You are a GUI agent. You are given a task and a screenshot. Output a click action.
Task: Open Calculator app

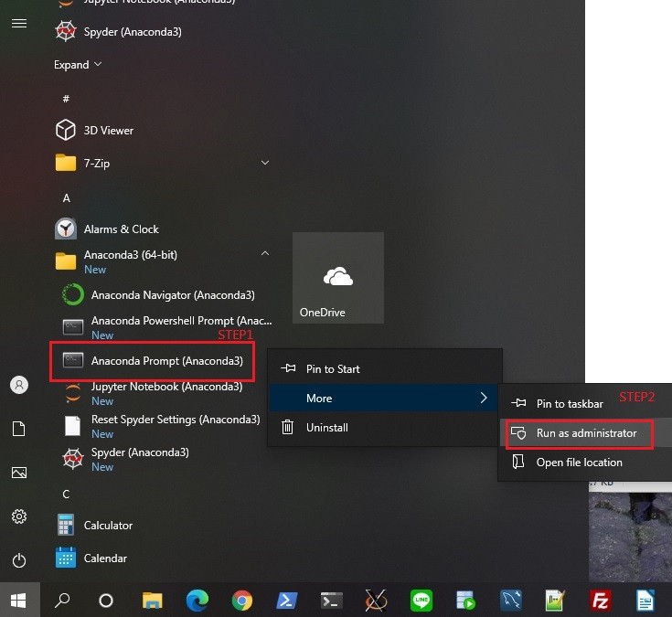tap(94, 525)
